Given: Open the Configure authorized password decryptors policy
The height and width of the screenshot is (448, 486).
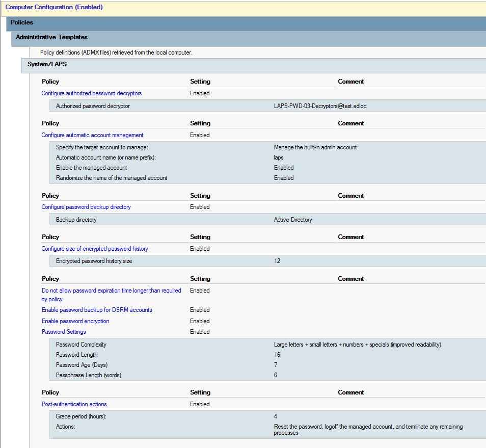Looking at the screenshot, I should [x=92, y=93].
